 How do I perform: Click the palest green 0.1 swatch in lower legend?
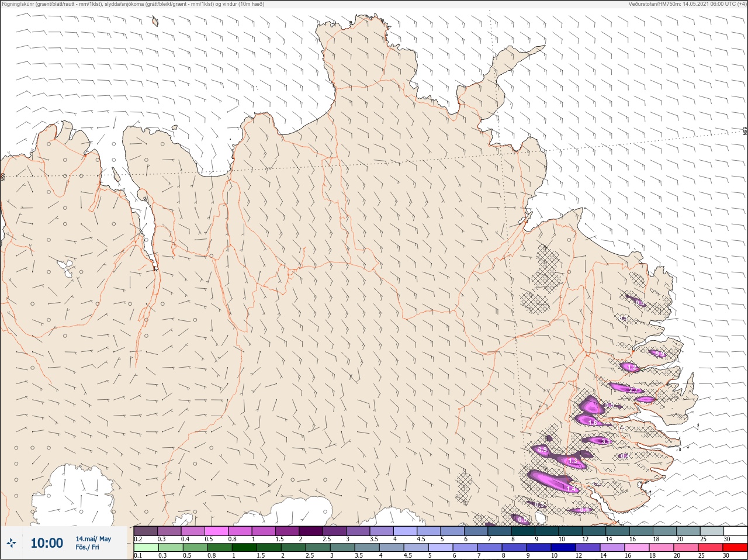[146, 548]
